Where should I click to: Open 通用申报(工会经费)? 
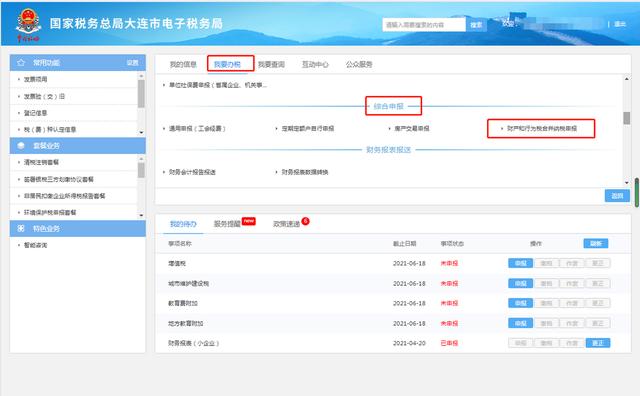pyautogui.click(x=197, y=128)
